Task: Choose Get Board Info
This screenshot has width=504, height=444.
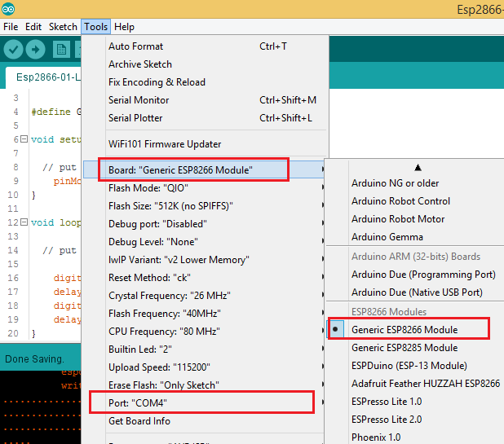Action: tap(205, 421)
